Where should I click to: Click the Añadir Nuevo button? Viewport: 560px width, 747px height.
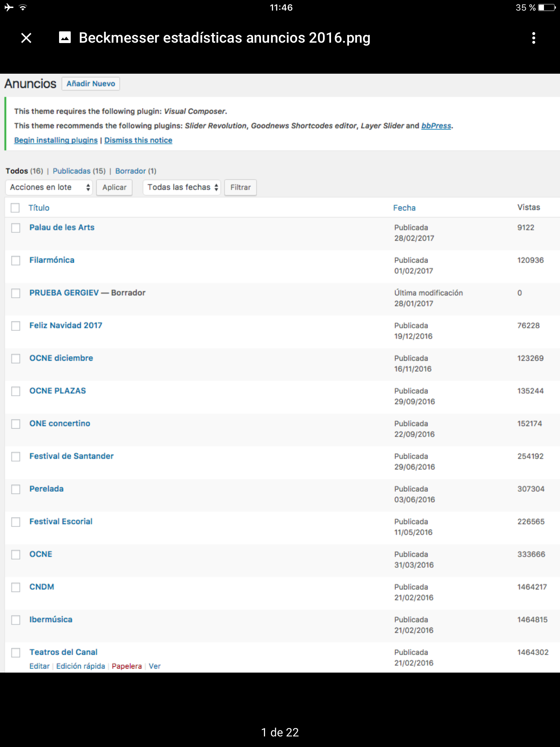tap(91, 84)
